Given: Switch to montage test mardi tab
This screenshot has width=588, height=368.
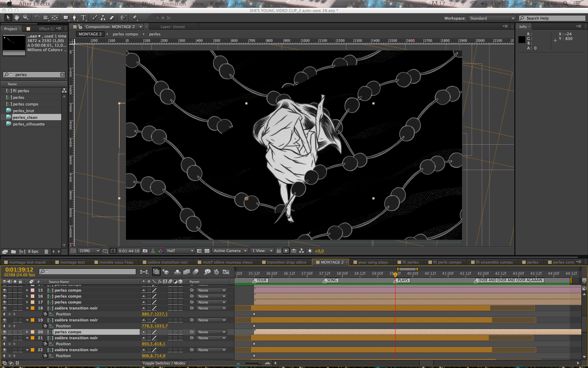Looking at the screenshot, I should (25, 262).
